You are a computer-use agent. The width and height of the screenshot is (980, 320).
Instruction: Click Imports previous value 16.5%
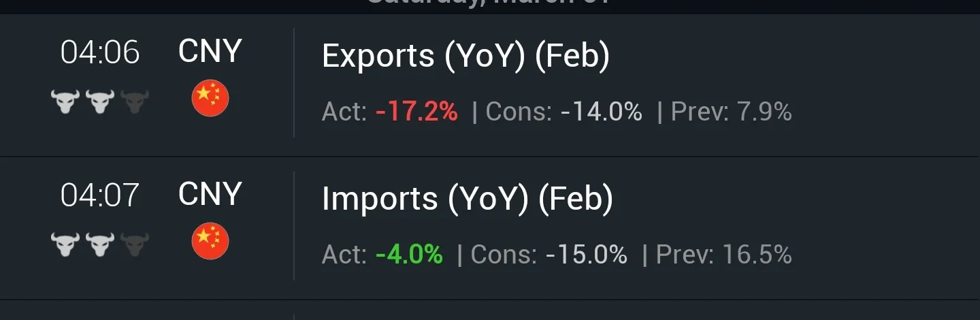[757, 255]
